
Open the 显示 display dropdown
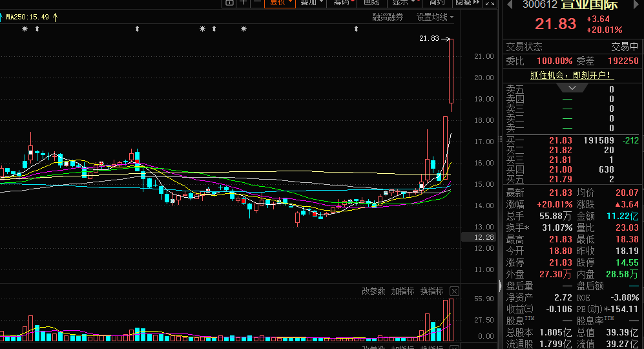tap(404, 3)
